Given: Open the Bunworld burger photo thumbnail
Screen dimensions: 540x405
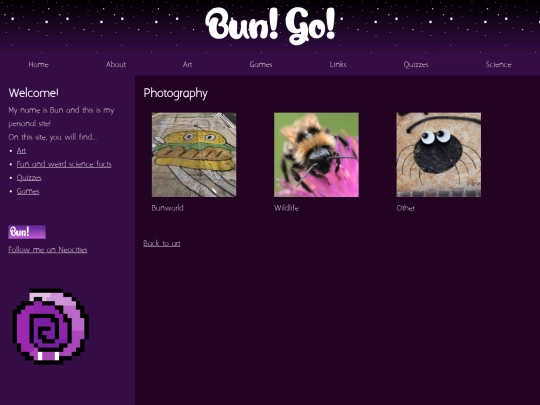Looking at the screenshot, I should click(194, 155).
